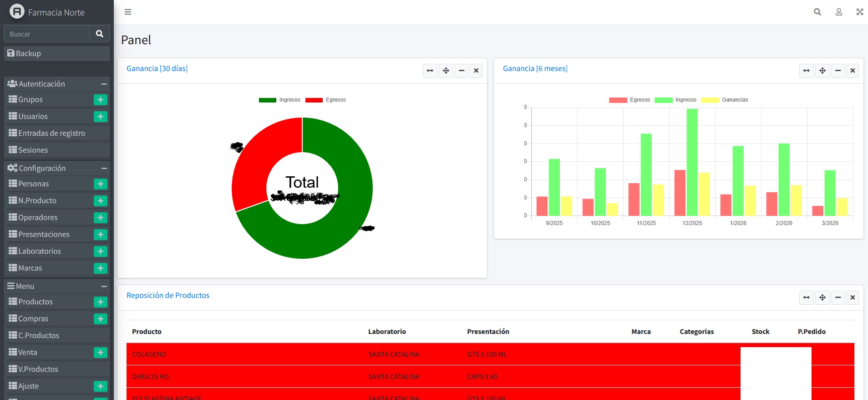Click the green plus next to Grupos
This screenshot has width=868, height=400.
coord(100,100)
